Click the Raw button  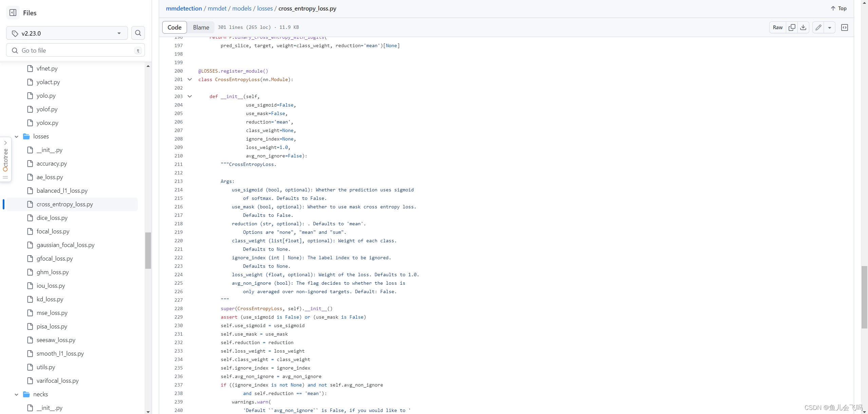777,27
